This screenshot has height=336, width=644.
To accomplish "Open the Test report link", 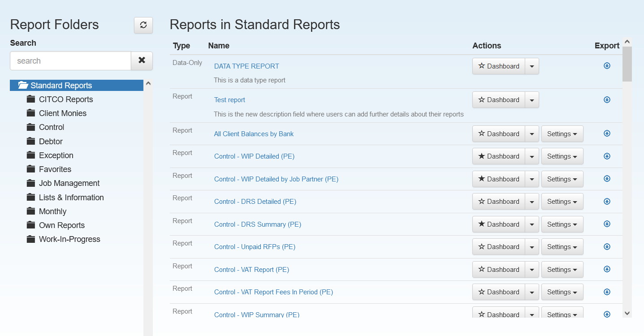I will pos(229,99).
